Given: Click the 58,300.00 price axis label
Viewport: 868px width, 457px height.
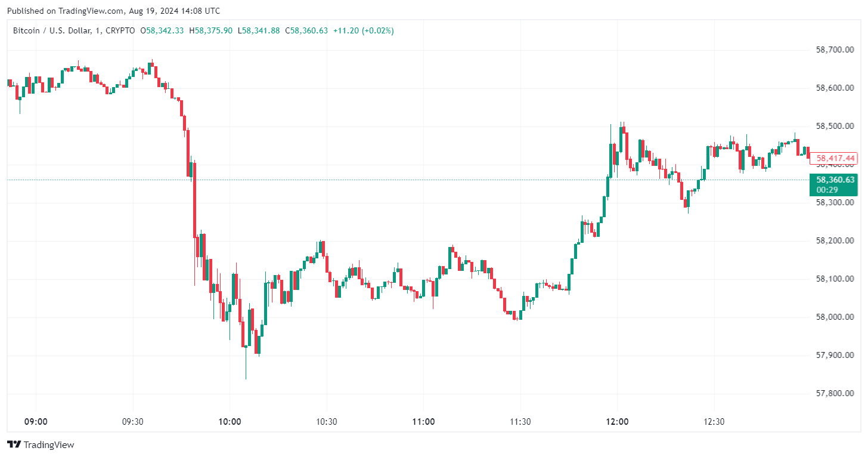Looking at the screenshot, I should [x=835, y=202].
